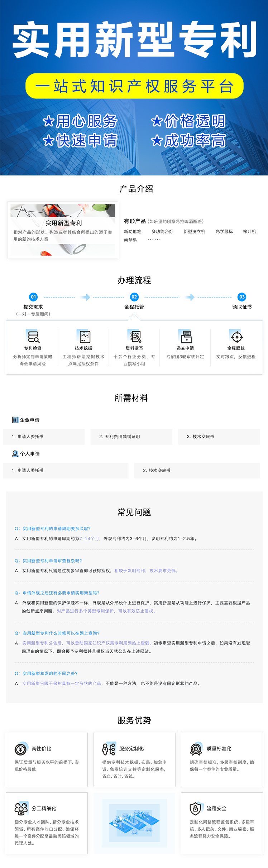Select 个人申请 item 1. 申请人委托书

66,471
